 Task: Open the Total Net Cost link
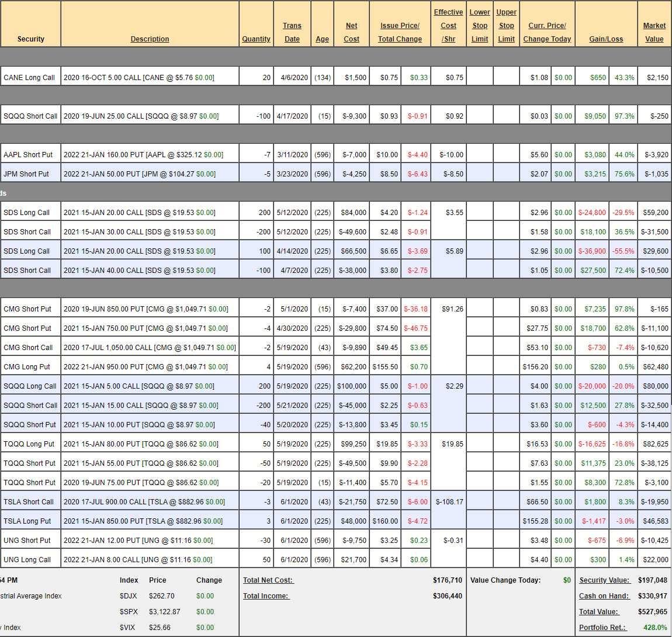pyautogui.click(x=268, y=580)
